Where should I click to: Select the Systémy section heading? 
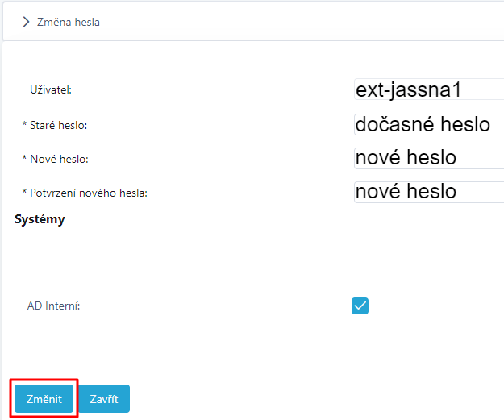(x=40, y=219)
